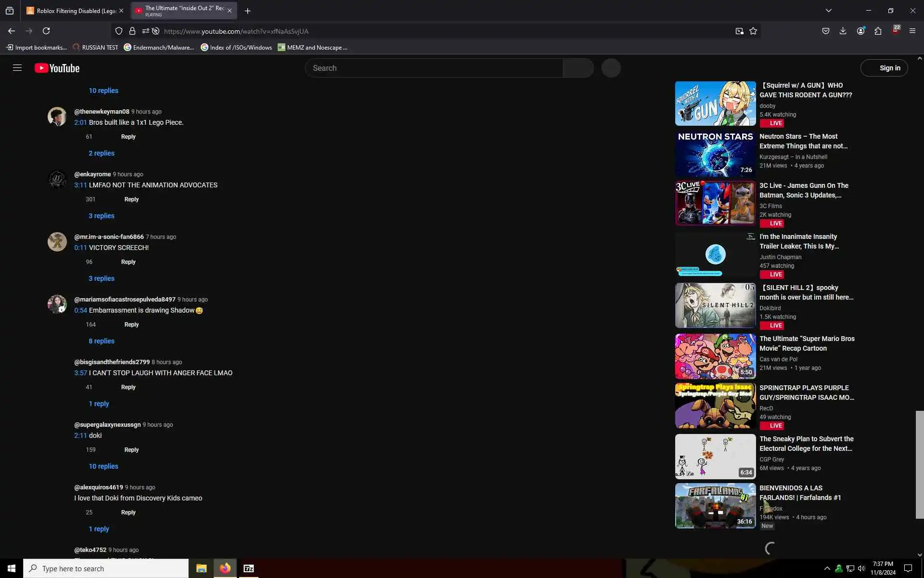This screenshot has width=924, height=578.
Task: Click the YouTube logo home icon
Action: point(57,68)
